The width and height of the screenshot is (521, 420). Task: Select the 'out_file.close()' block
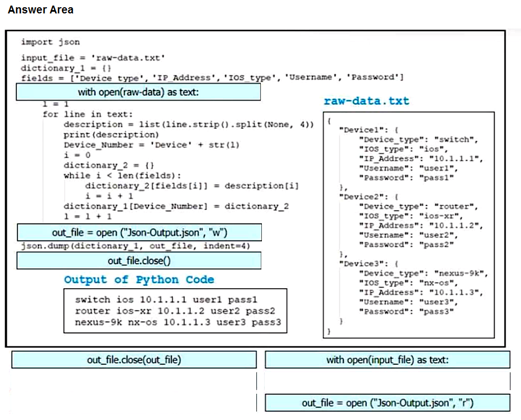(x=139, y=260)
